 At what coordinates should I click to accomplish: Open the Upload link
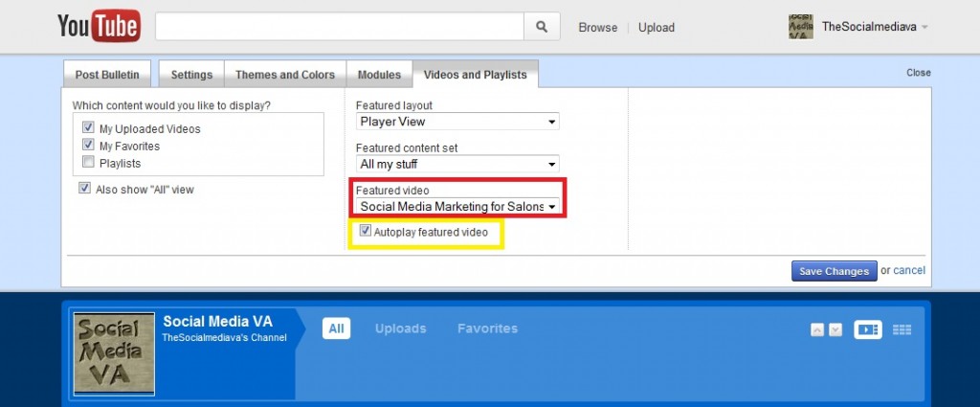tap(657, 28)
